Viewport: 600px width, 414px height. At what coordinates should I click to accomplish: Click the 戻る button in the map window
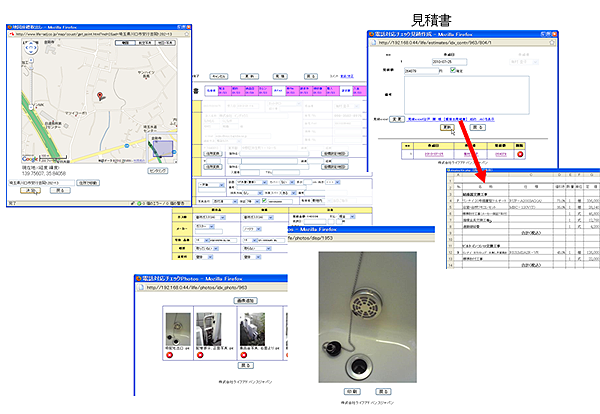point(60,190)
